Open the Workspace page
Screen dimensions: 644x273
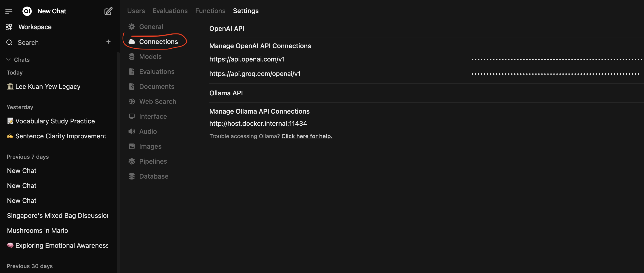tap(35, 27)
